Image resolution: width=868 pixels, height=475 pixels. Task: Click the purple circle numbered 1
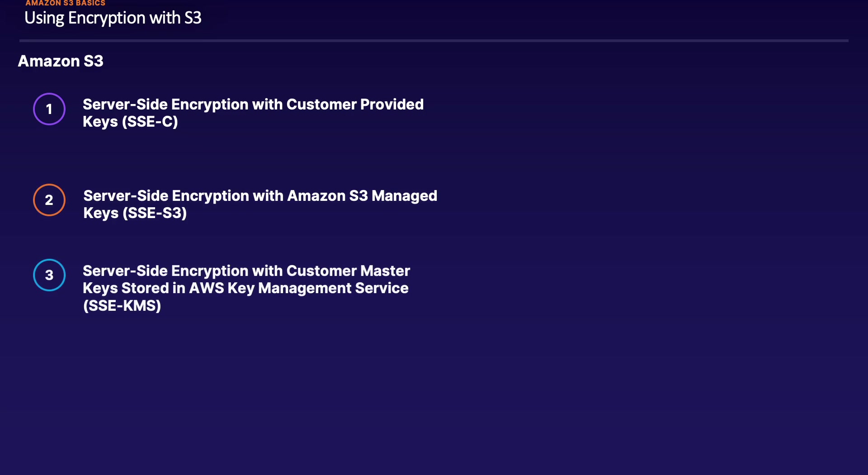(49, 109)
